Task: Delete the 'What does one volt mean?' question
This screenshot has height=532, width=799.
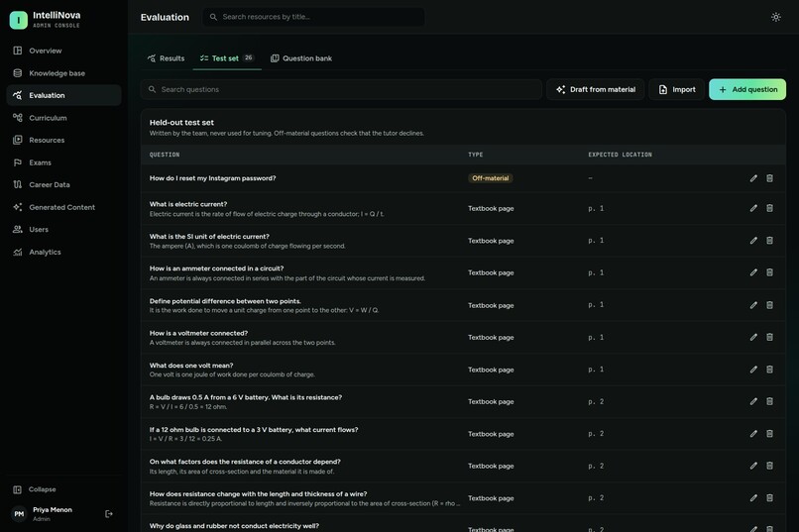Action: pyautogui.click(x=769, y=370)
